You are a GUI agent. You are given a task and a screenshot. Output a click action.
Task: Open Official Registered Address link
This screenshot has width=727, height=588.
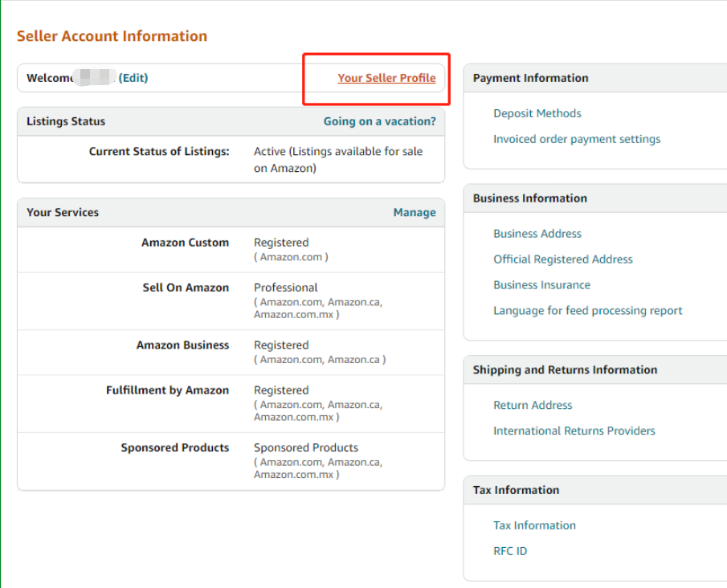563,259
